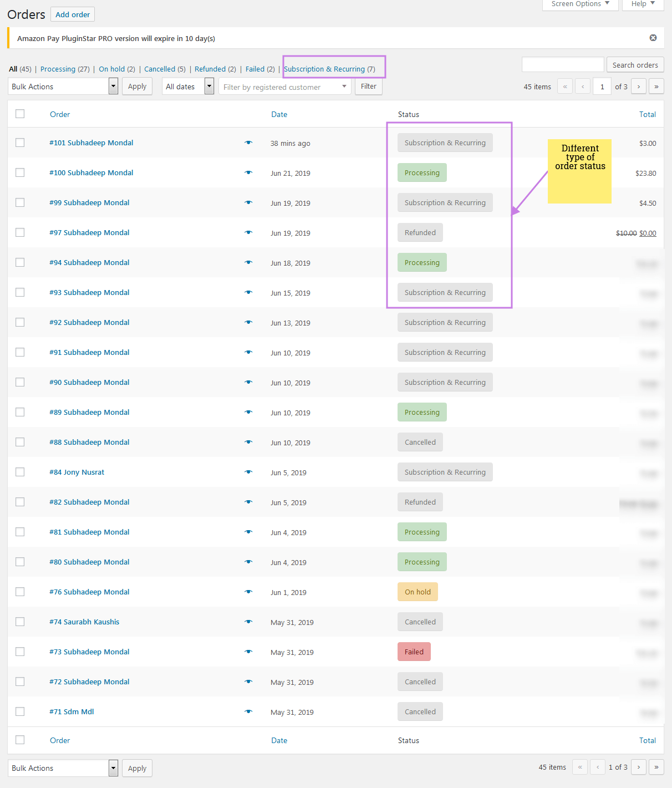Show preview for order #71 Sdm Mdl
The image size is (672, 788).
click(x=248, y=711)
